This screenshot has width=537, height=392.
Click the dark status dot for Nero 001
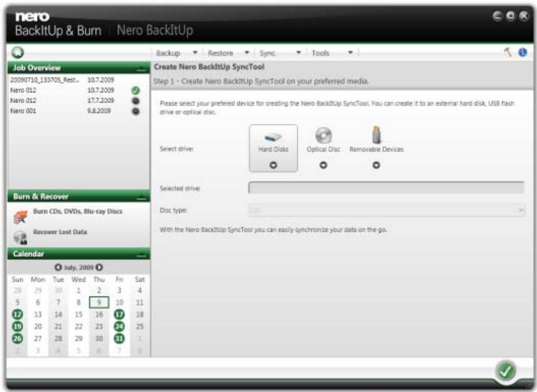136,111
